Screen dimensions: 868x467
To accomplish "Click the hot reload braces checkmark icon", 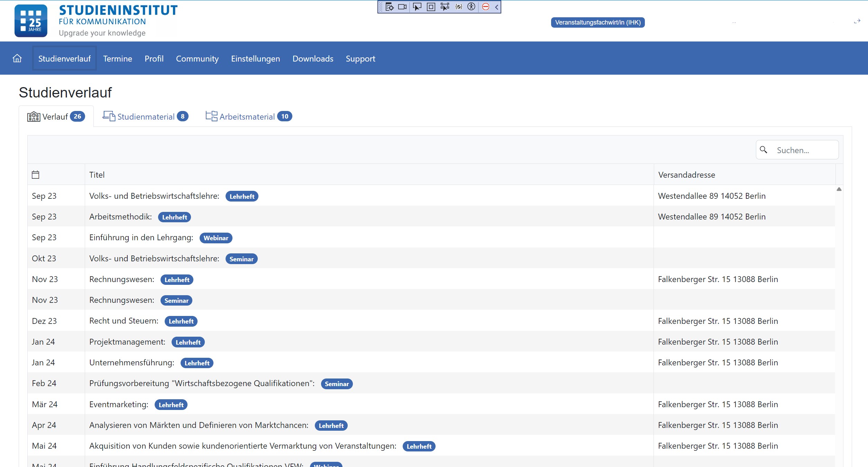I will [459, 7].
